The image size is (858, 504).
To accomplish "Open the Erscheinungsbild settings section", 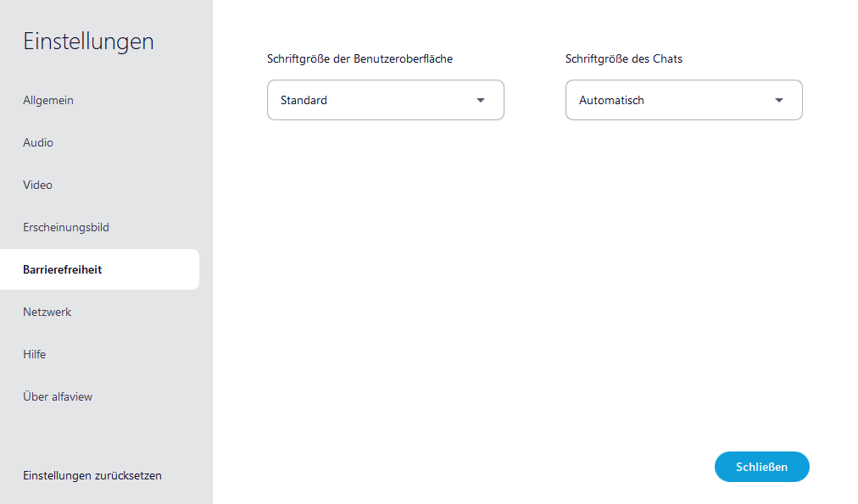I will (x=67, y=227).
